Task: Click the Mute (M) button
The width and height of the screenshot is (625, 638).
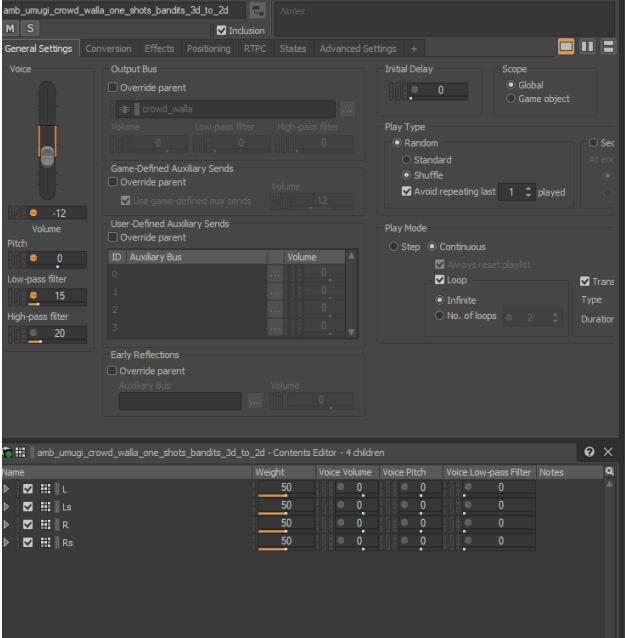Action: point(11,29)
